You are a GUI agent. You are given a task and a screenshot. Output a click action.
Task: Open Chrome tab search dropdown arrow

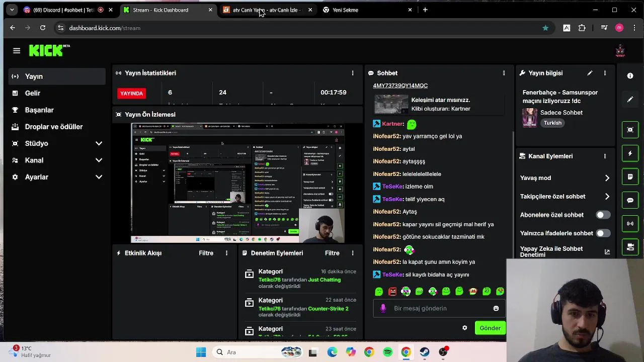coord(12,10)
